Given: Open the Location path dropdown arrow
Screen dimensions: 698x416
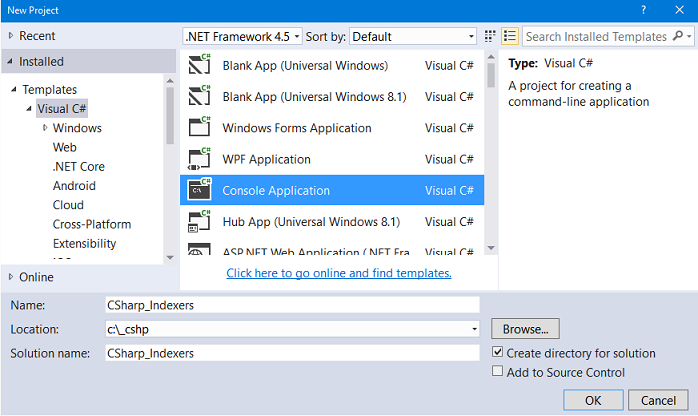Looking at the screenshot, I should pos(475,329).
